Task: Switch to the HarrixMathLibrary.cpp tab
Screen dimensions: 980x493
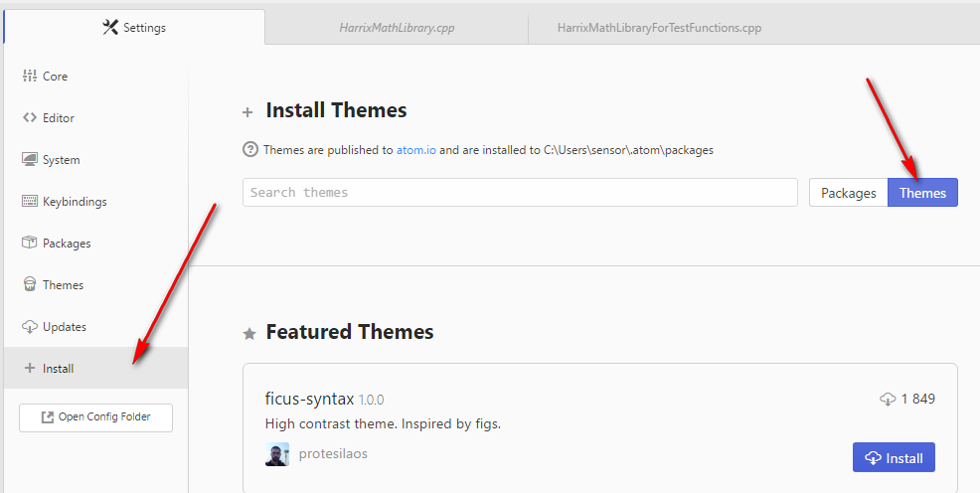Action: 397,28
